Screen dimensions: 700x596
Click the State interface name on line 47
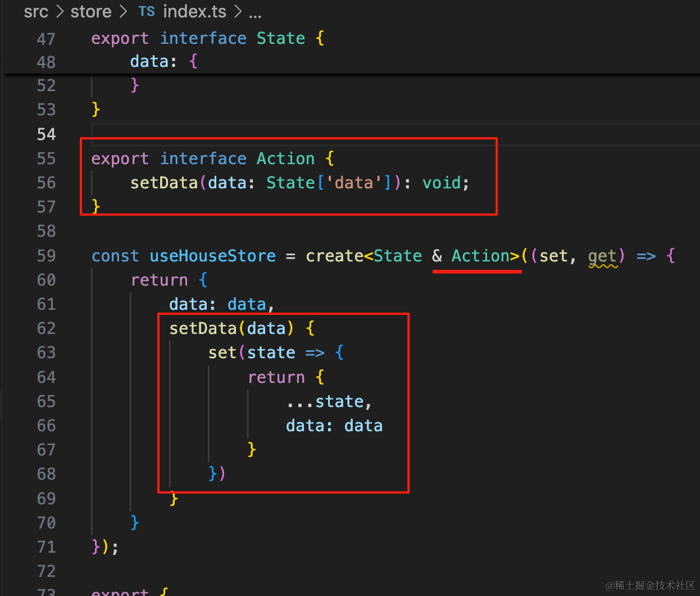(281, 38)
